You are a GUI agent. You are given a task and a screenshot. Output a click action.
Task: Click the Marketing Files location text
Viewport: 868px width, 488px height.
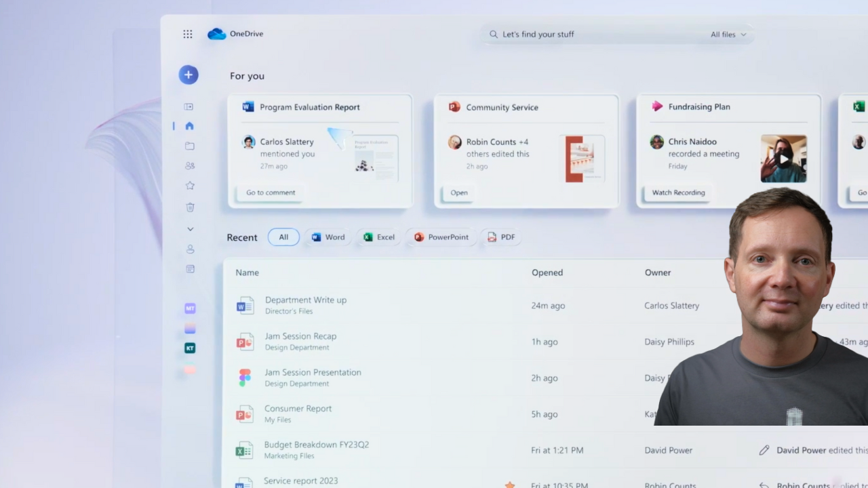pos(289,456)
